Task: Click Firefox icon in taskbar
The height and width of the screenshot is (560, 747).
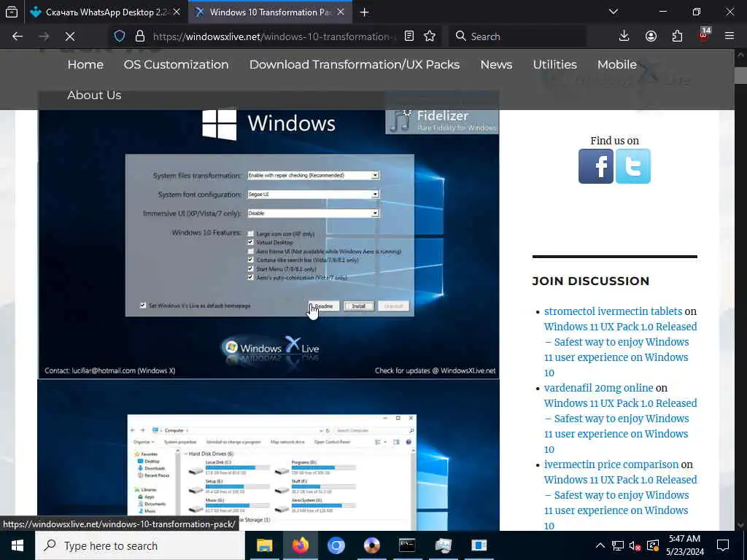Action: (300, 545)
